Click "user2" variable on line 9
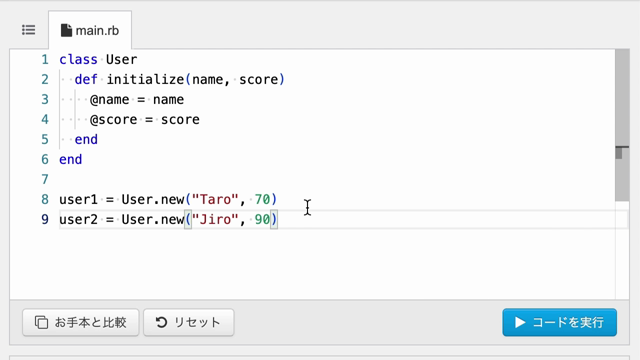The height and width of the screenshot is (360, 640). [78, 219]
